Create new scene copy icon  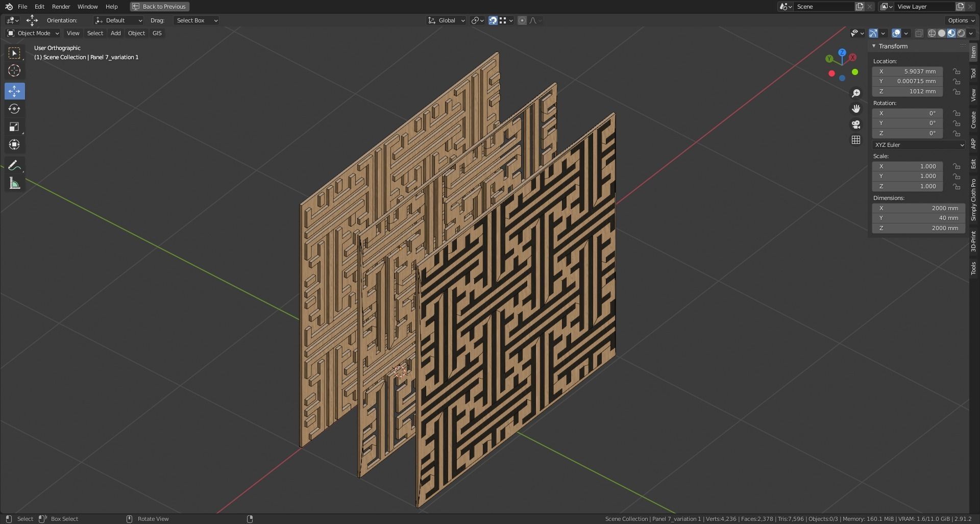tap(860, 7)
